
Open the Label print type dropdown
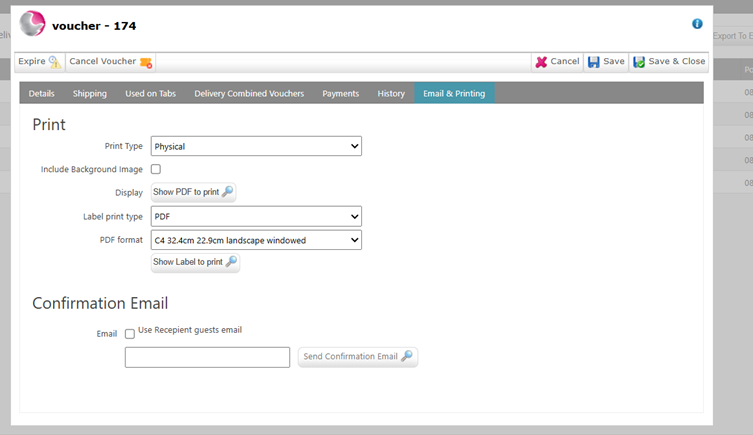(256, 217)
